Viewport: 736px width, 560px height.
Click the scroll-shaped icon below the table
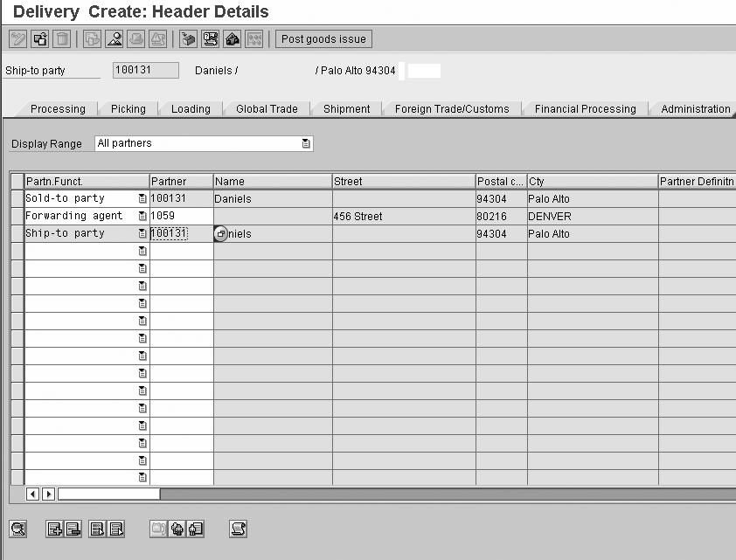(238, 529)
